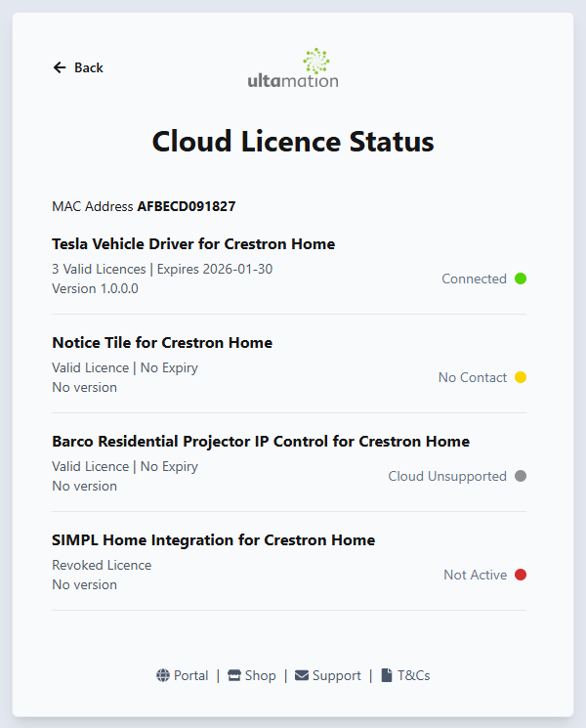Click "Valid Licence | No Expiry" under Barco
The image size is (586, 728).
125,467
